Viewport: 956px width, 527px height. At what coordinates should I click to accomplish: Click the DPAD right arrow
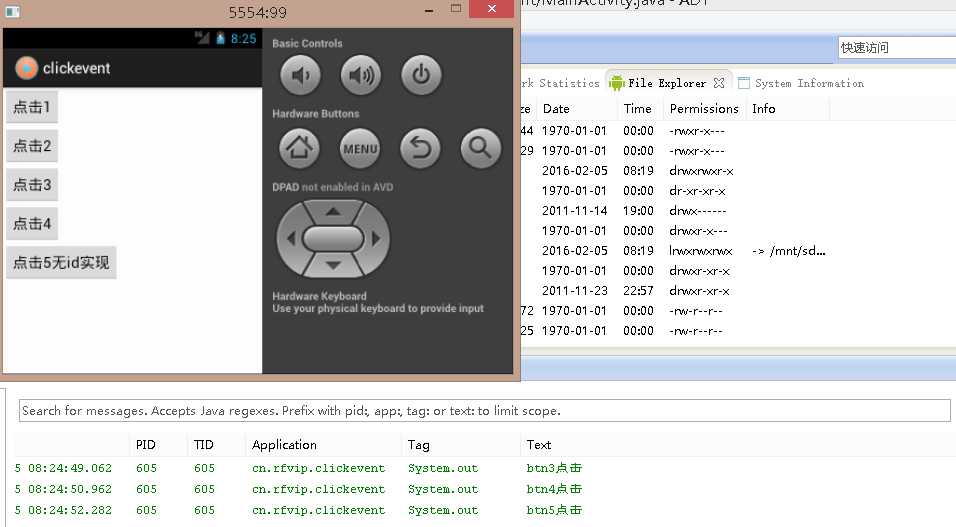pos(376,238)
